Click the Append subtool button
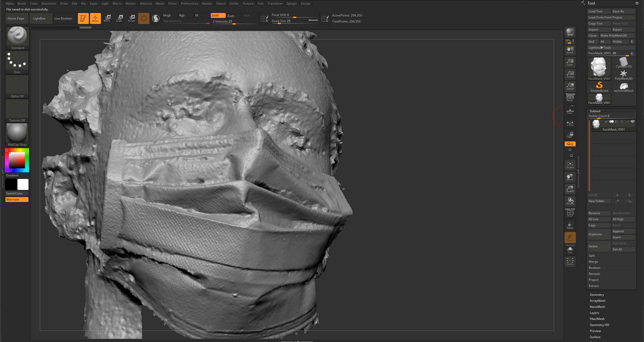The height and width of the screenshot is (342, 644). click(x=624, y=231)
